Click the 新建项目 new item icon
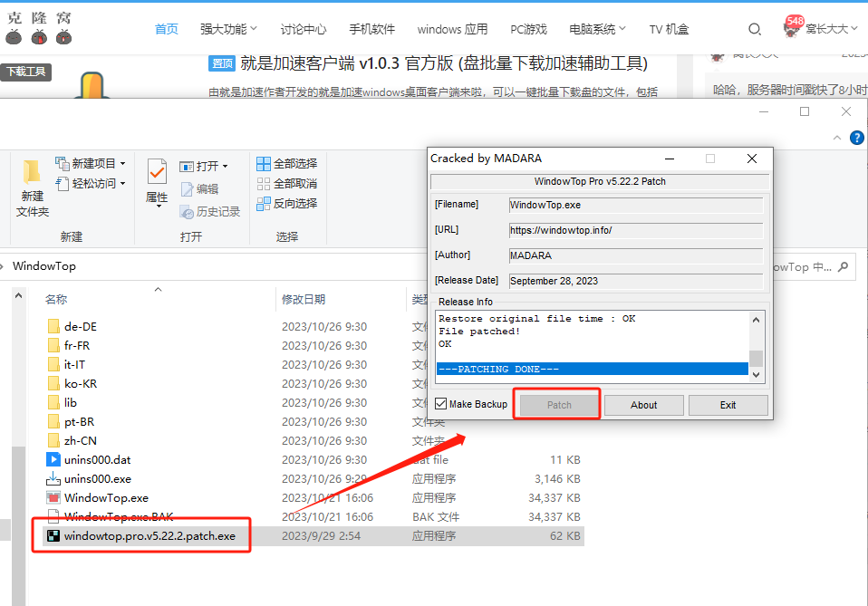The width and height of the screenshot is (868, 606). click(62, 163)
